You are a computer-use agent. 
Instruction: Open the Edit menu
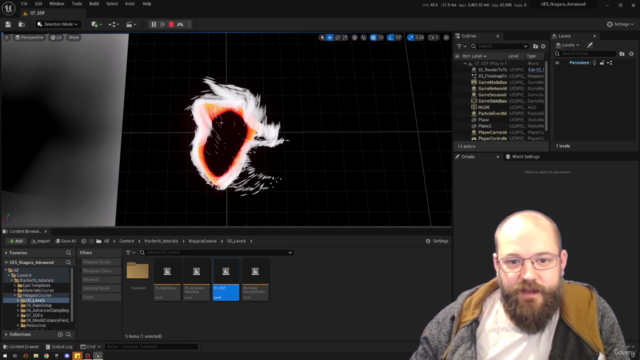click(x=38, y=4)
